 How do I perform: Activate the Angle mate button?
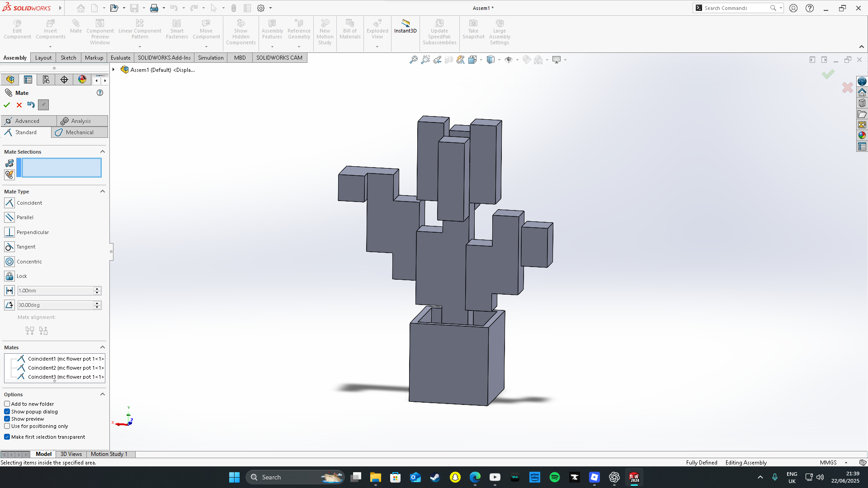[9, 305]
